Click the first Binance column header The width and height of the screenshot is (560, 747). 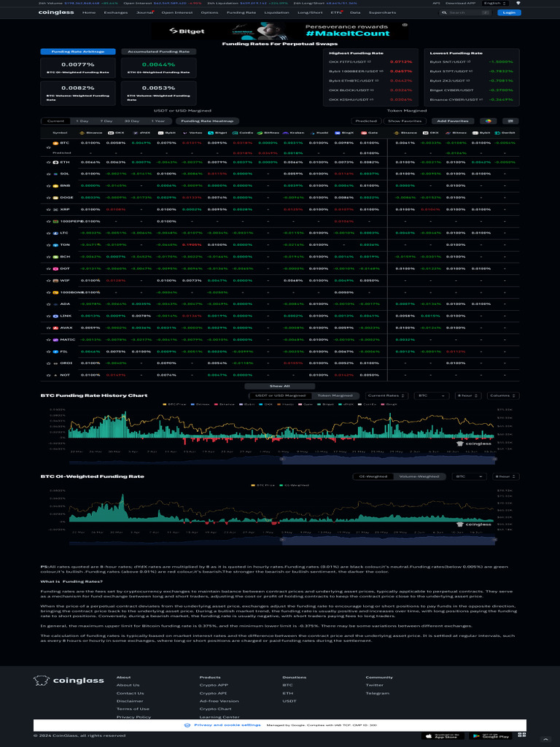pos(90,133)
